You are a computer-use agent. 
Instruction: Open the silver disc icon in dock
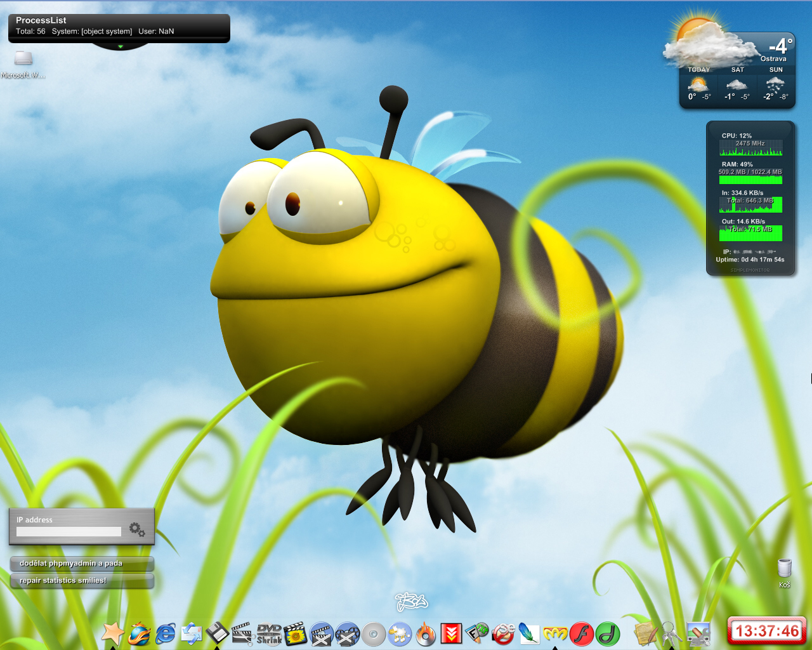tap(374, 634)
